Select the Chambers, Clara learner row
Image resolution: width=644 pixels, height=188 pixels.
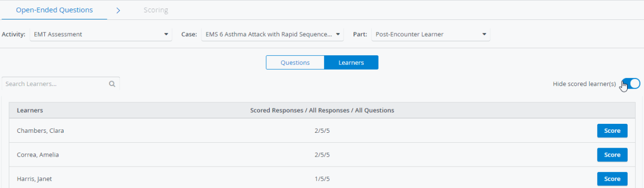point(322,131)
